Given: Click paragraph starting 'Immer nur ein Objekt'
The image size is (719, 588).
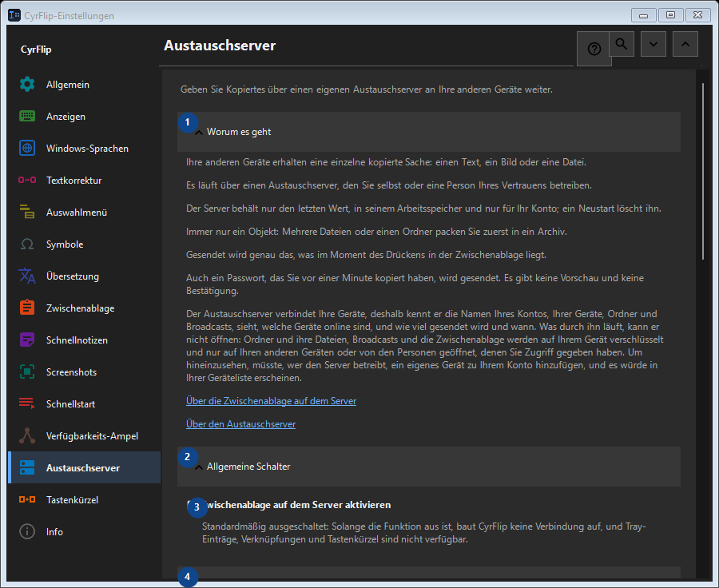Looking at the screenshot, I should [x=376, y=232].
